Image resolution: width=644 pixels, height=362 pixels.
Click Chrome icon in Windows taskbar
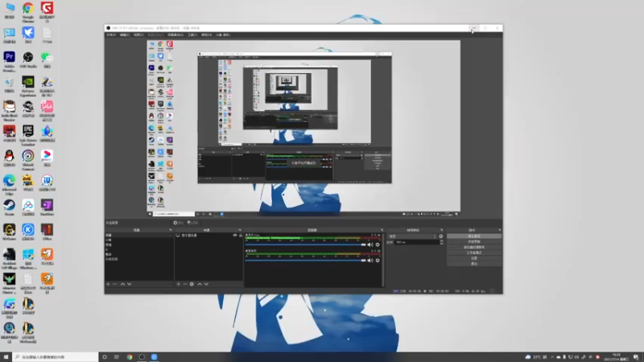(130, 357)
